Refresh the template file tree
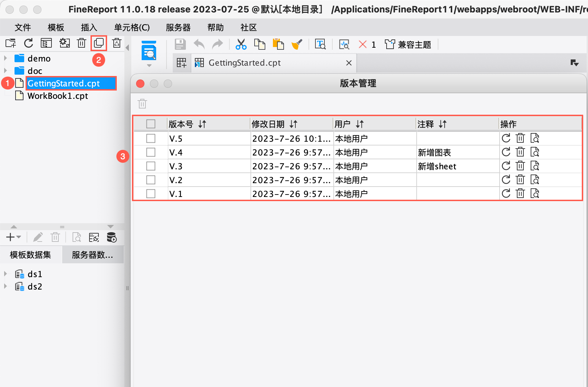The height and width of the screenshot is (387, 588). tap(29, 43)
